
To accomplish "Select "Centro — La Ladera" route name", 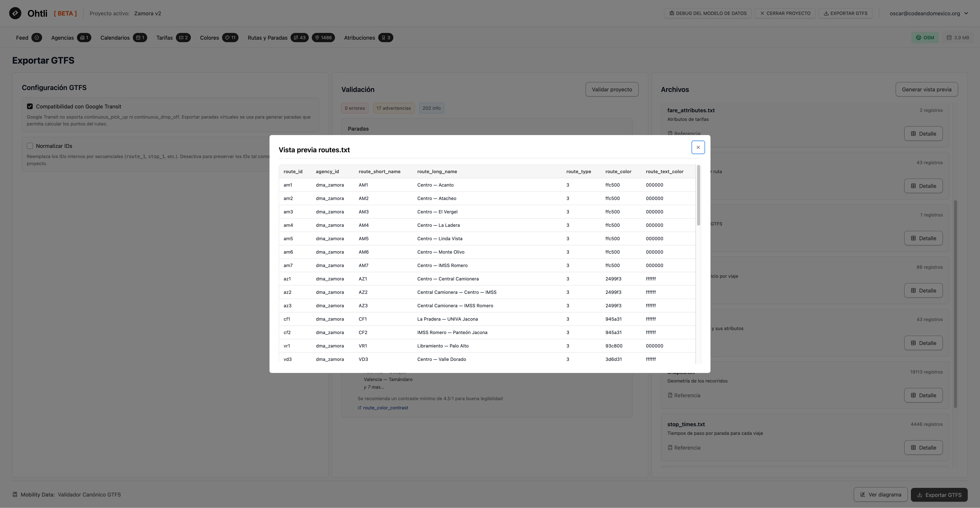I will pyautogui.click(x=438, y=225).
